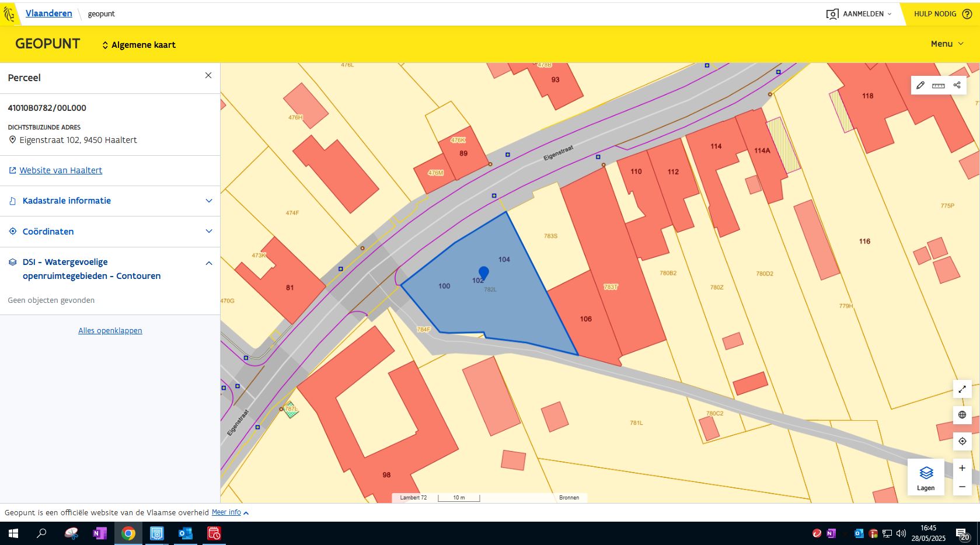Expand Kadastrale informatie section
This screenshot has height=545, width=980.
coord(110,201)
